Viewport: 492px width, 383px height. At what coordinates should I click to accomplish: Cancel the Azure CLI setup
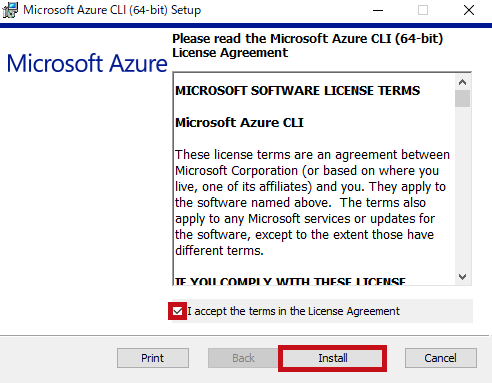click(441, 358)
